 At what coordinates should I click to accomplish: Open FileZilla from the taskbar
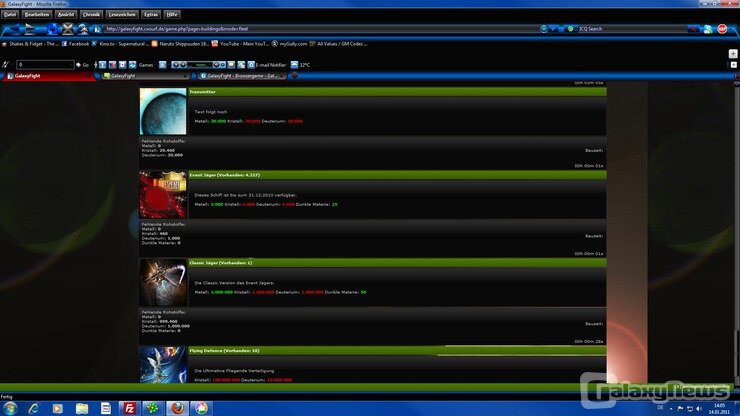[x=129, y=408]
